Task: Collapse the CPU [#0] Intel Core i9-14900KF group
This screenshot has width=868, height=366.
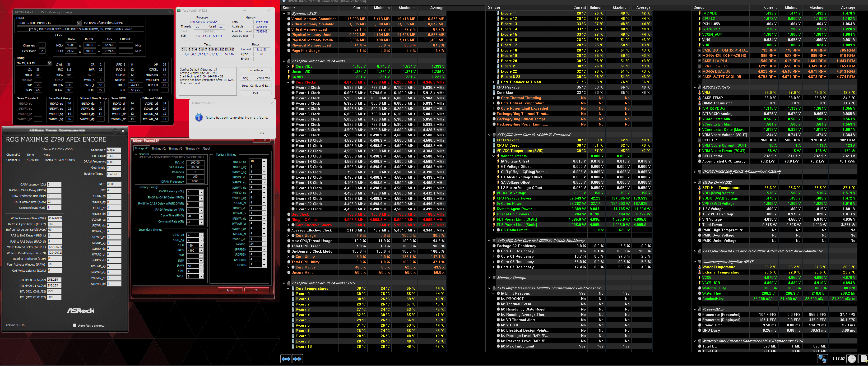Action: click(284, 61)
